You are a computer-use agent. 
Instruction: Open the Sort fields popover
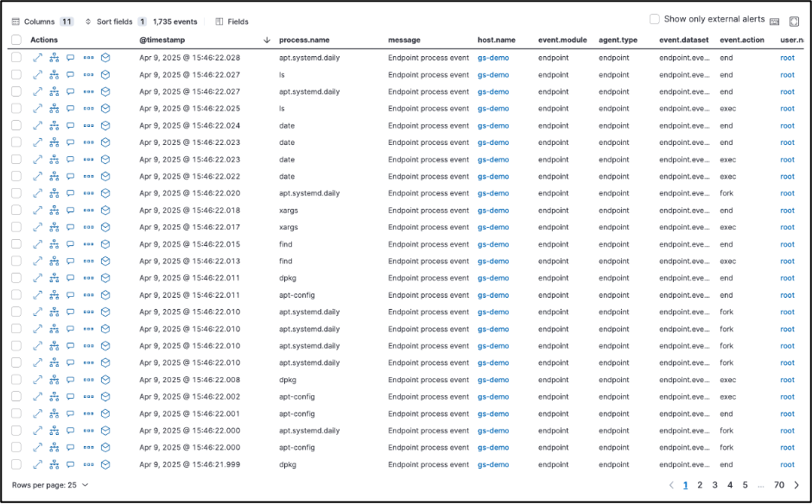116,22
